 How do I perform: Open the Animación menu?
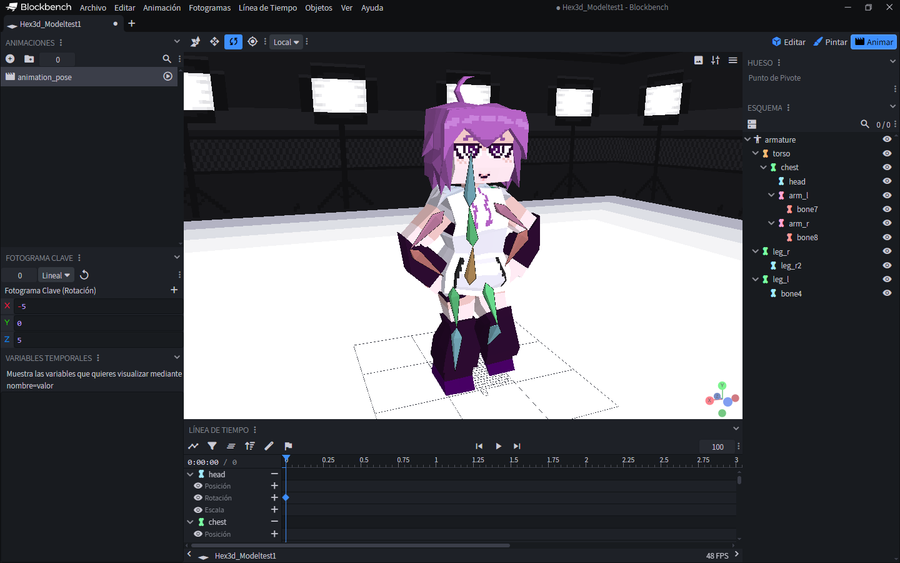(x=162, y=7)
